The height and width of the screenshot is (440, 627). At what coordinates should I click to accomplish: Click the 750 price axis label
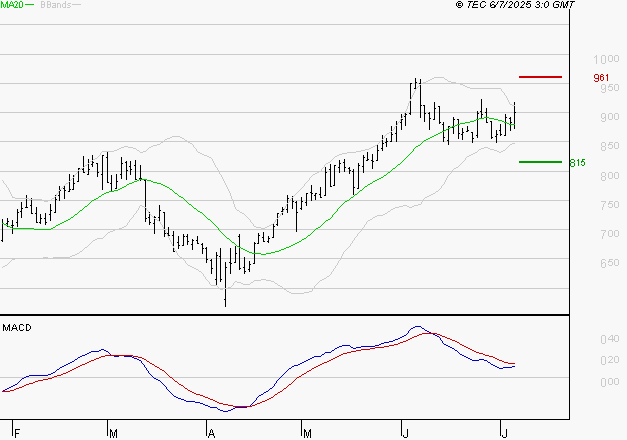pyautogui.click(x=610, y=205)
